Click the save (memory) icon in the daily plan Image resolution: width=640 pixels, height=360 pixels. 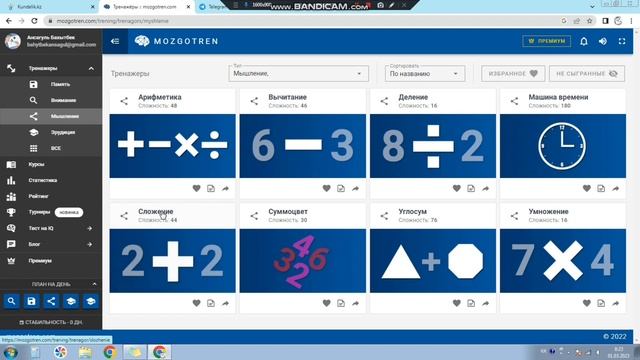point(31,301)
